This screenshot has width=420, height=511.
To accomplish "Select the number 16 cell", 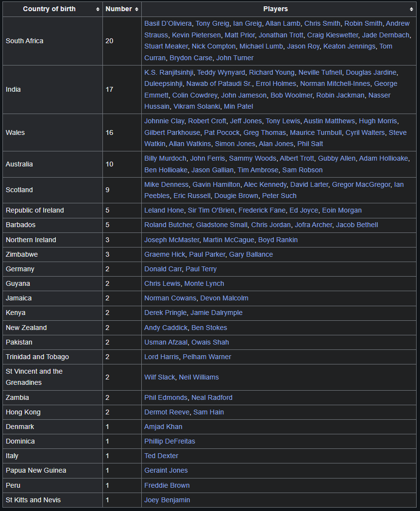I will pos(122,132).
